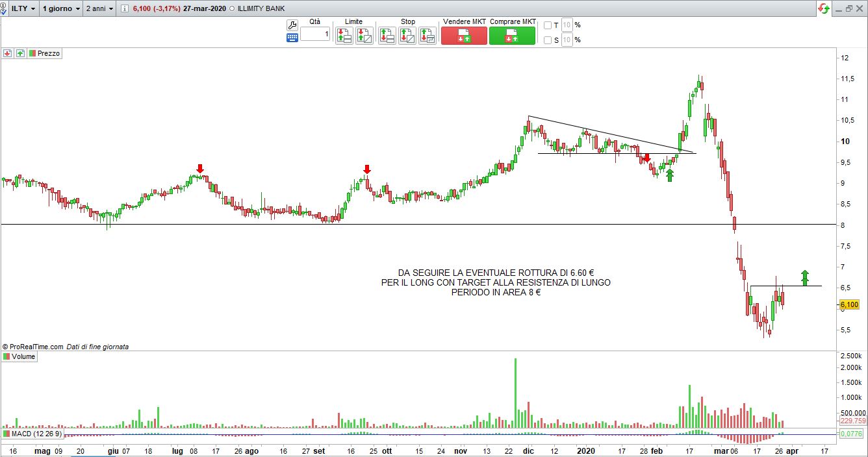868x457 pixels.
Task: Enable the T percentage checkbox
Action: click(x=548, y=25)
